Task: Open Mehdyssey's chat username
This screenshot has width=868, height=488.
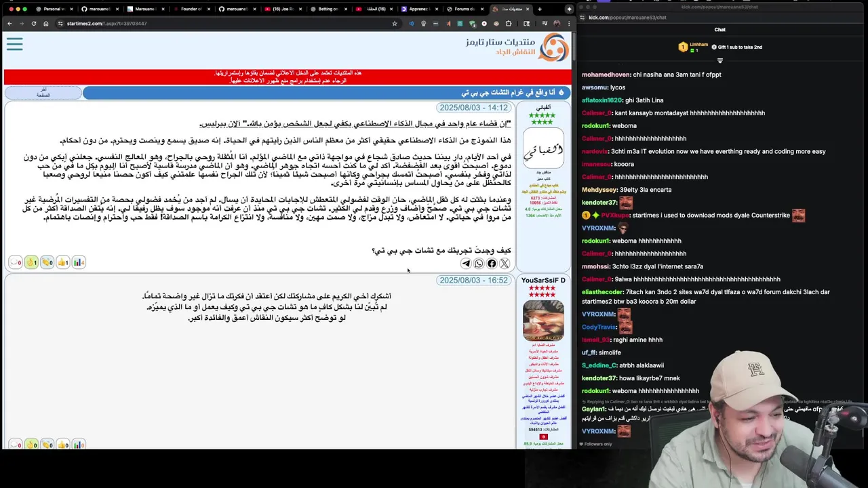Action: 599,190
